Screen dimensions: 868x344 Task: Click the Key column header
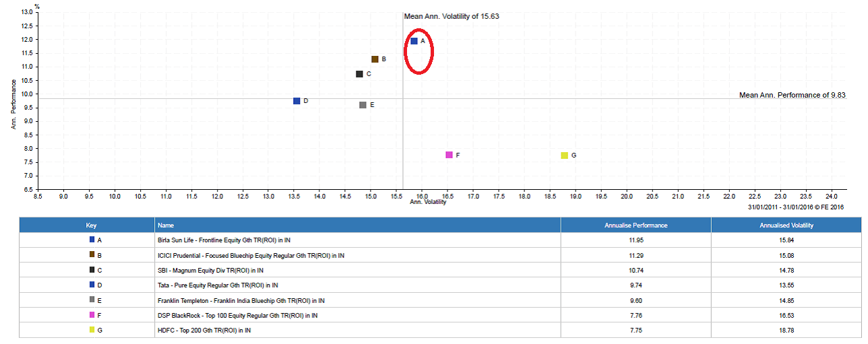[91, 226]
